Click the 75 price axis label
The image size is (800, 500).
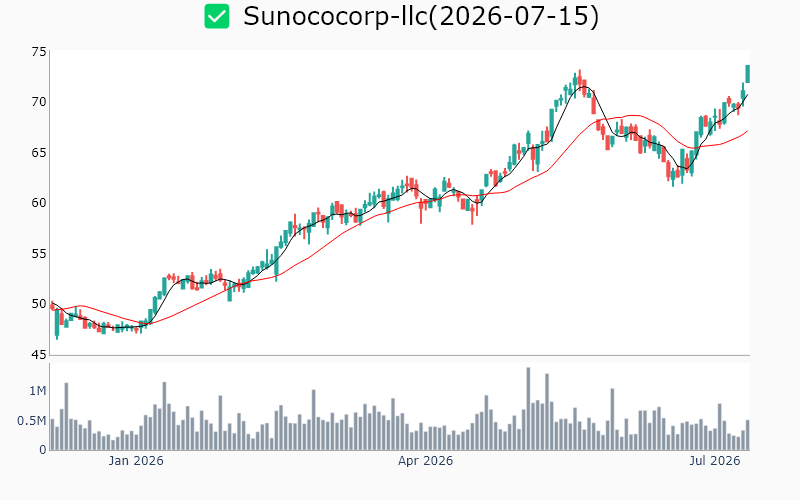(39, 52)
